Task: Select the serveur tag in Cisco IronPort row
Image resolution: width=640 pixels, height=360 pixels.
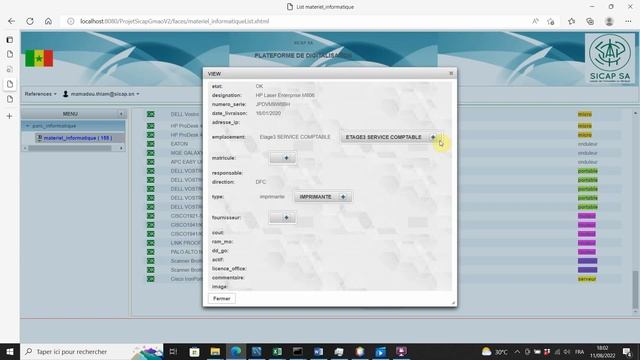Action: (587, 279)
